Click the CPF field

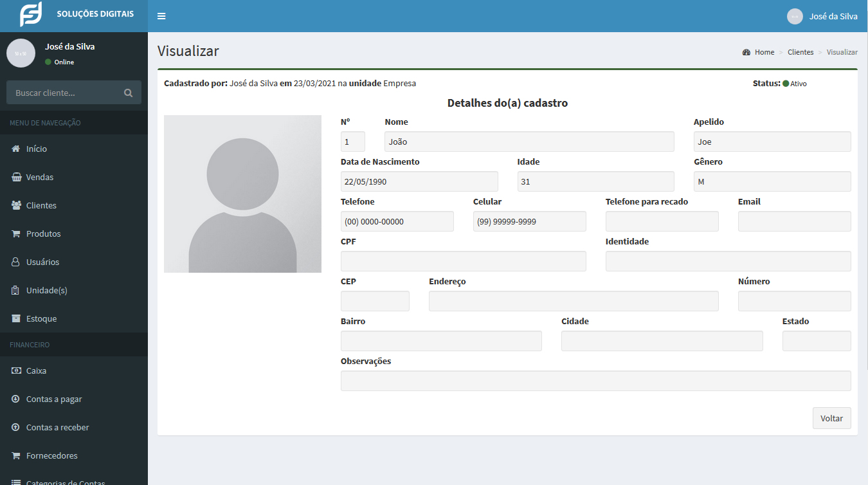click(464, 261)
